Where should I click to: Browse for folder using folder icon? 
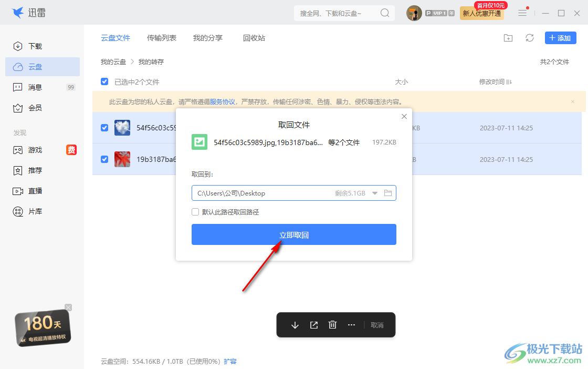[388, 193]
